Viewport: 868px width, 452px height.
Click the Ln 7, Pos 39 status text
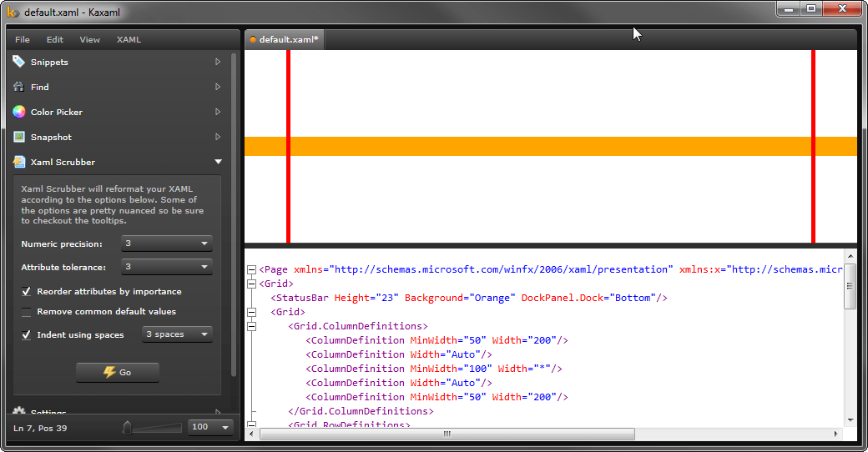coord(40,428)
